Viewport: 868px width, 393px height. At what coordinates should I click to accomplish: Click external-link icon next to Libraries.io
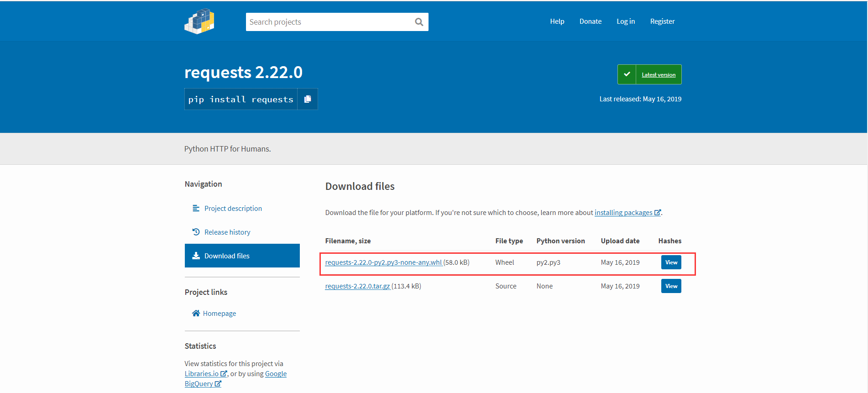tap(224, 373)
